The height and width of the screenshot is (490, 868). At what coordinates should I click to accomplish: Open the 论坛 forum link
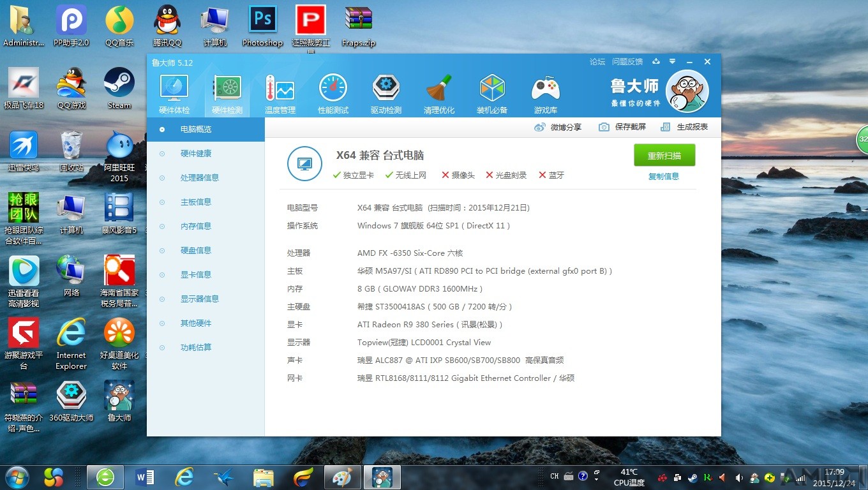(597, 62)
